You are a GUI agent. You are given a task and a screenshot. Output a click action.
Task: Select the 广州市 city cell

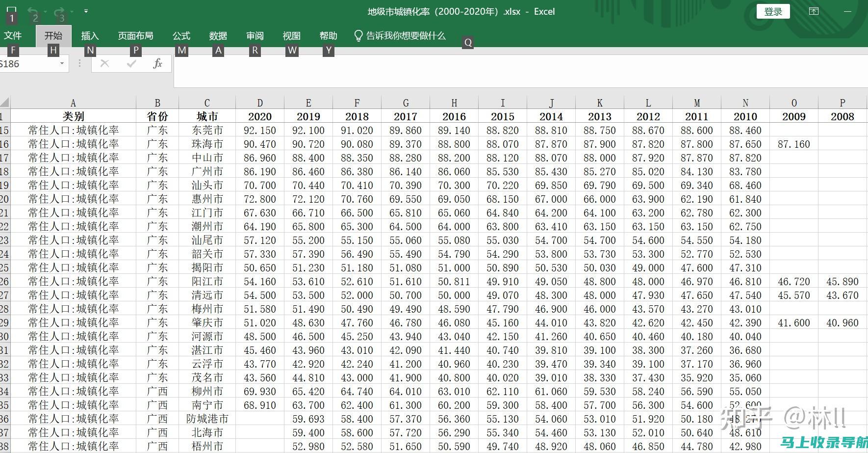click(207, 171)
